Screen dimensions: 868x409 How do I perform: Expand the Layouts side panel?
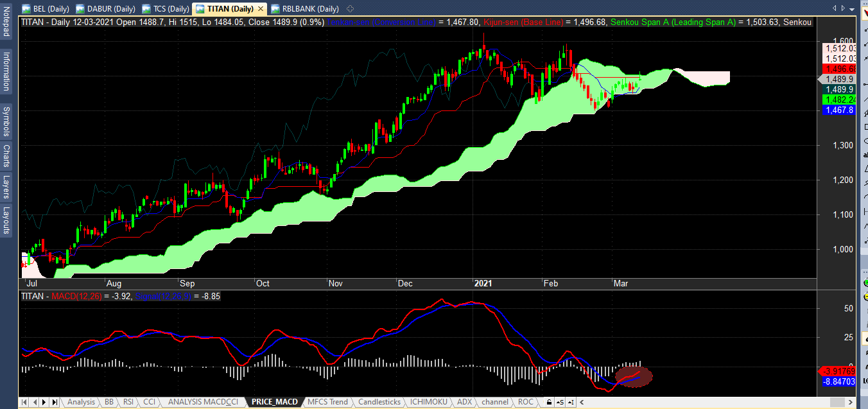click(6, 220)
